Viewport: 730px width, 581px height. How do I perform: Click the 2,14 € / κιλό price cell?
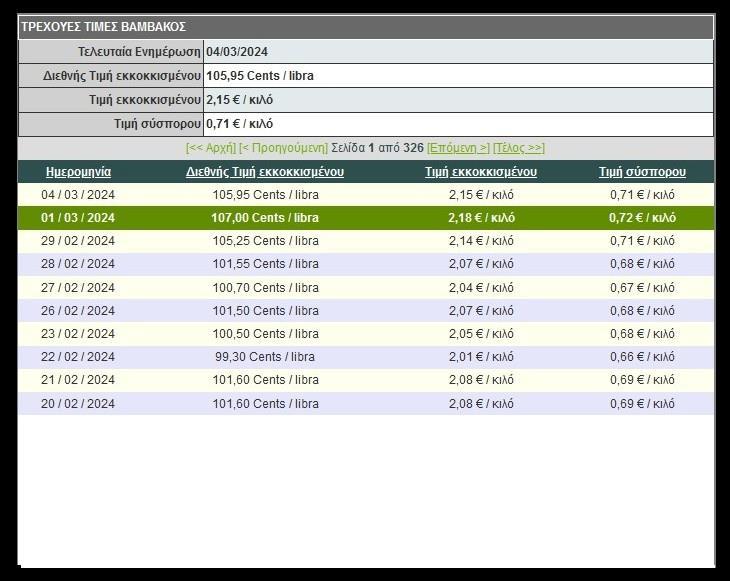(481, 241)
